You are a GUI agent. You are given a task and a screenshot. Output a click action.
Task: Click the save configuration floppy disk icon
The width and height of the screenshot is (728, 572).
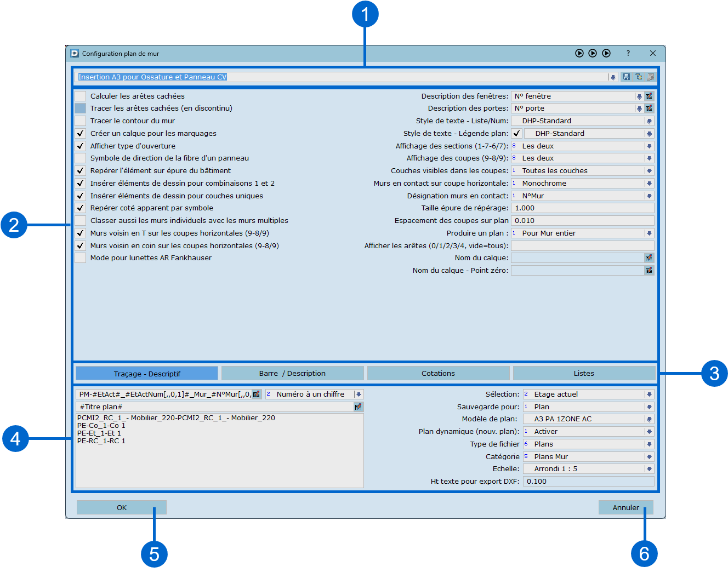click(x=626, y=77)
